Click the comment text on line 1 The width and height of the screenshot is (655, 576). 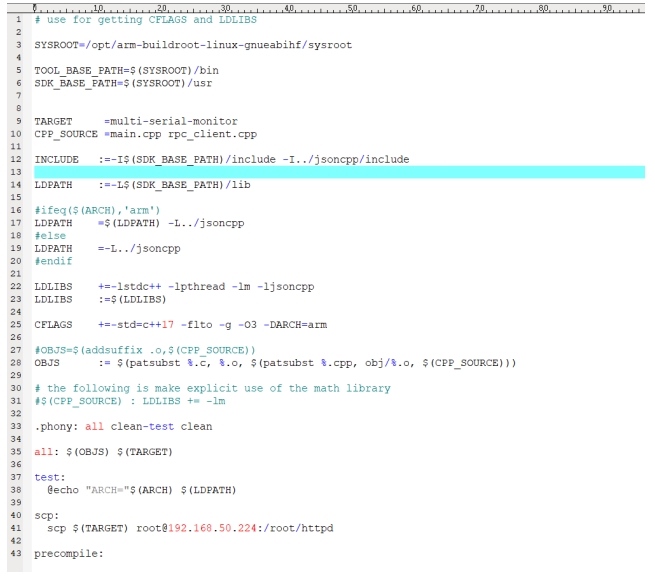(139, 19)
